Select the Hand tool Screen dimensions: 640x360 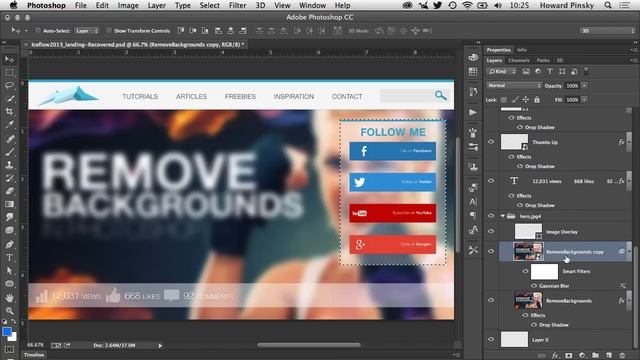click(9, 298)
